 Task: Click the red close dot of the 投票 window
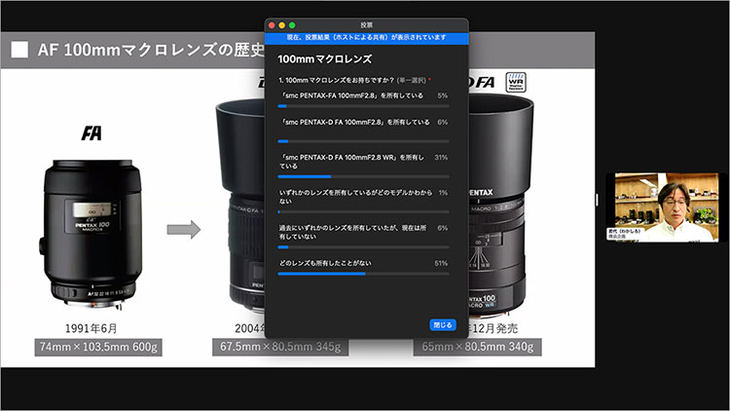[x=271, y=24]
